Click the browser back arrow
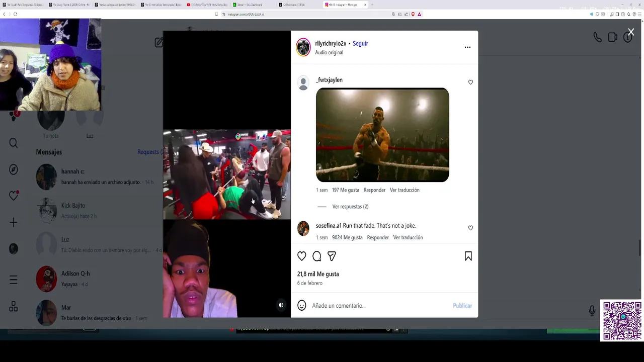Screen dimensions: 644x362 click(x=4, y=14)
